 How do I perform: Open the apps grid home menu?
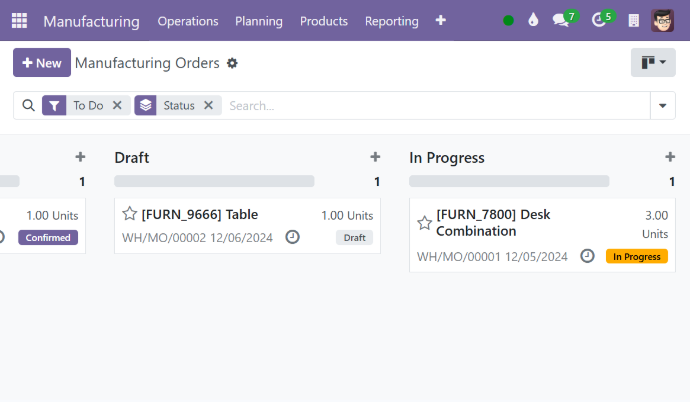click(x=20, y=21)
